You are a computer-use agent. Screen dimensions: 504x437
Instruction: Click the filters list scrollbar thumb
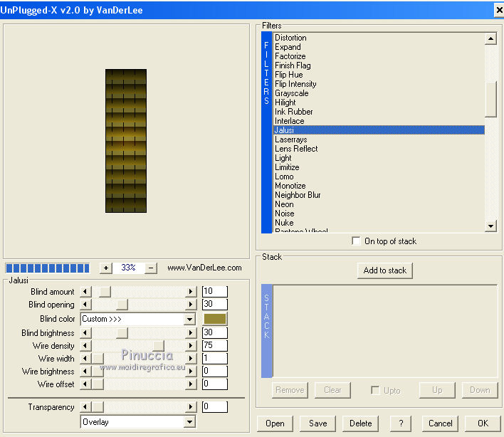490,100
